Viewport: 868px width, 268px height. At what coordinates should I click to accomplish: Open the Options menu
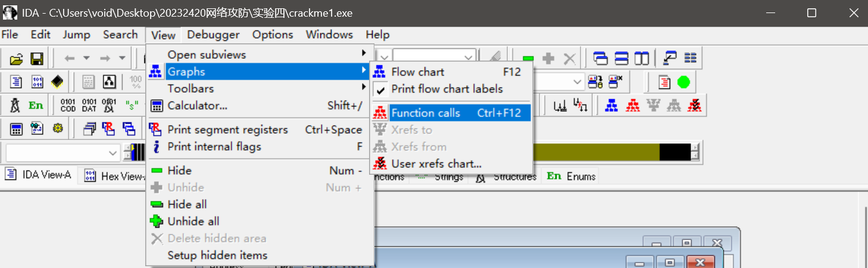pyautogui.click(x=273, y=34)
